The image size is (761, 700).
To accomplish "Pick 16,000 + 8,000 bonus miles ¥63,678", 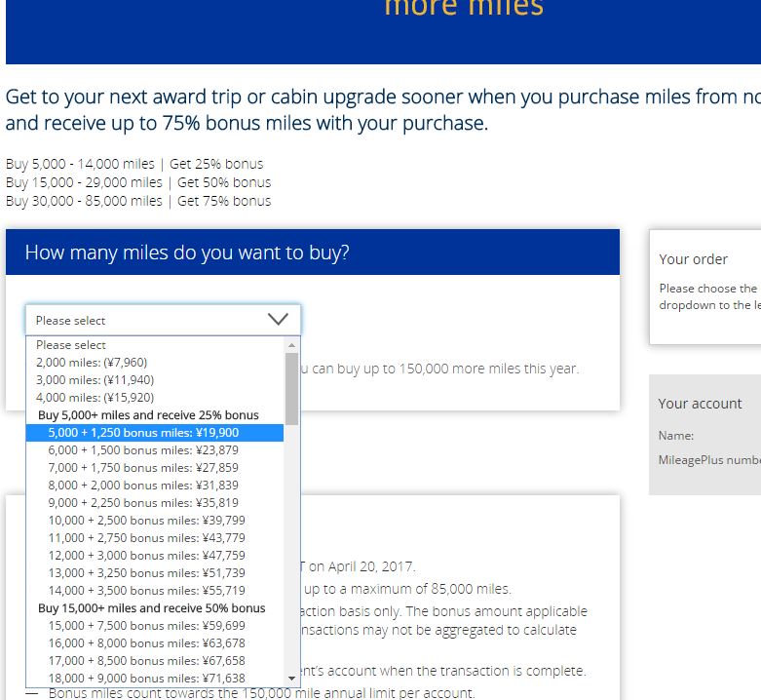I will tap(155, 643).
